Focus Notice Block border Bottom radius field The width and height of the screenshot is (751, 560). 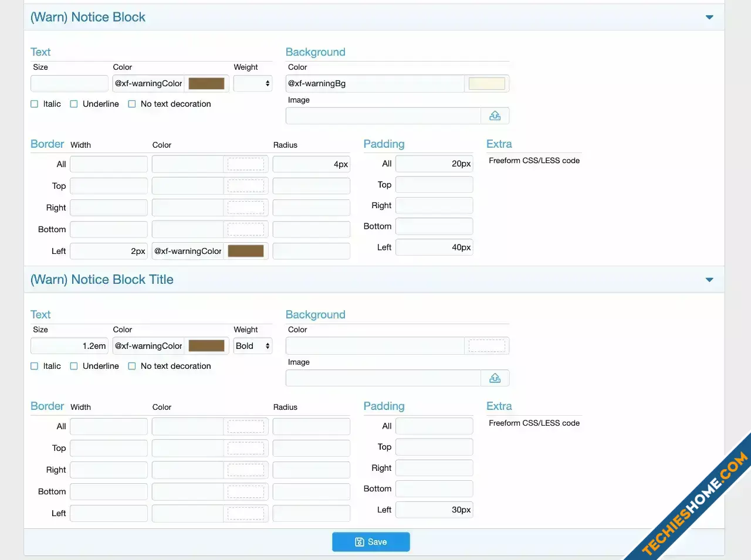[312, 229]
